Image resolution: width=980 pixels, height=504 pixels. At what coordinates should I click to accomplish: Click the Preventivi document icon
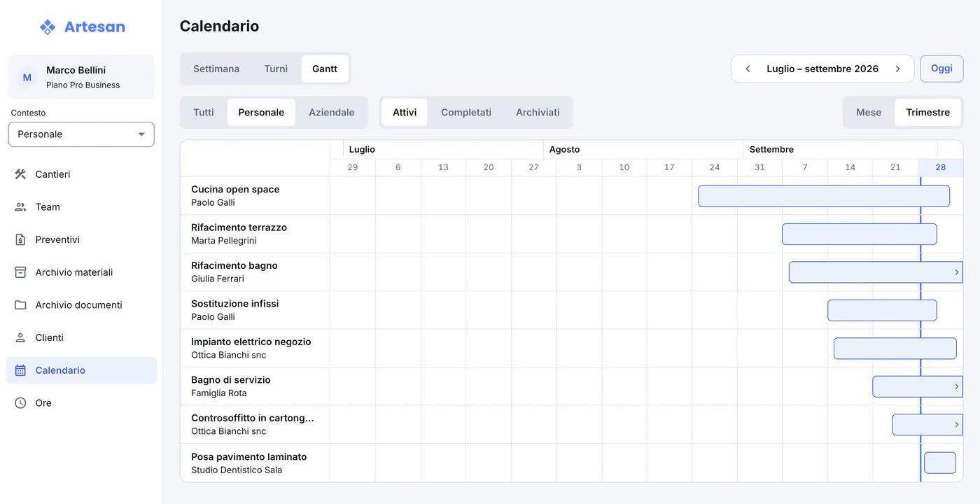(20, 239)
